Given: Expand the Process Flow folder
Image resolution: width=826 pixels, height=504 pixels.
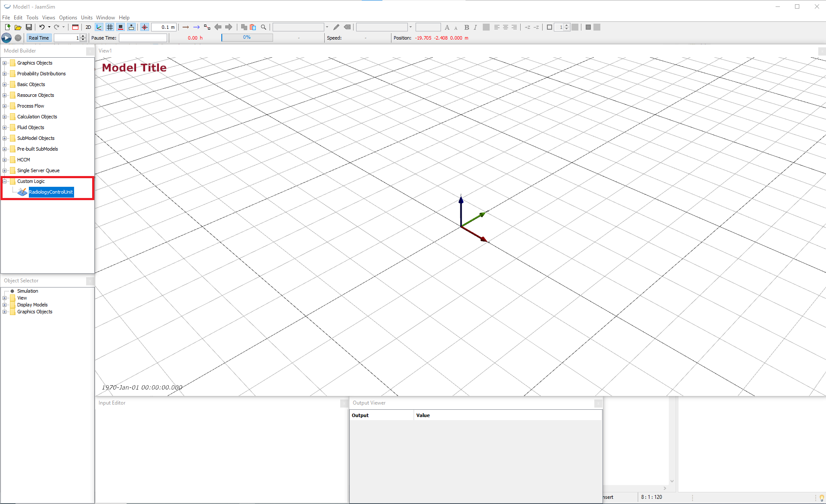Looking at the screenshot, I should pyautogui.click(x=5, y=106).
